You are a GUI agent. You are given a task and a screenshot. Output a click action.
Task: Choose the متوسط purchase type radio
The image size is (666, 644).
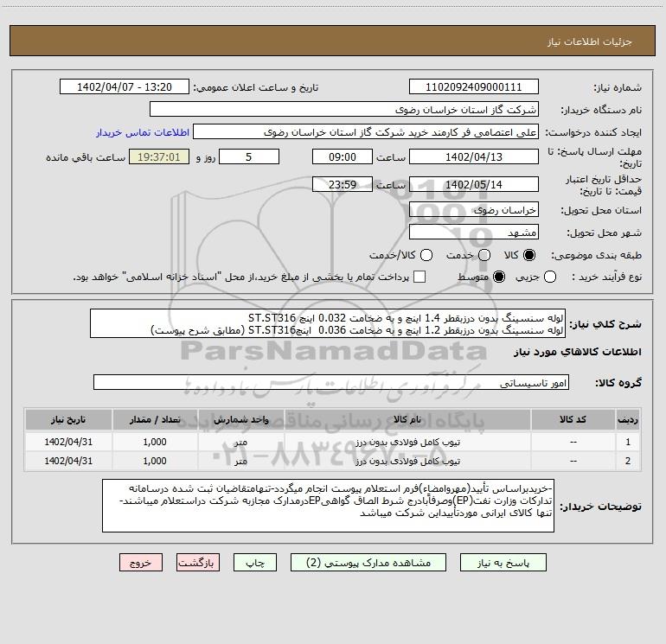pyautogui.click(x=499, y=277)
